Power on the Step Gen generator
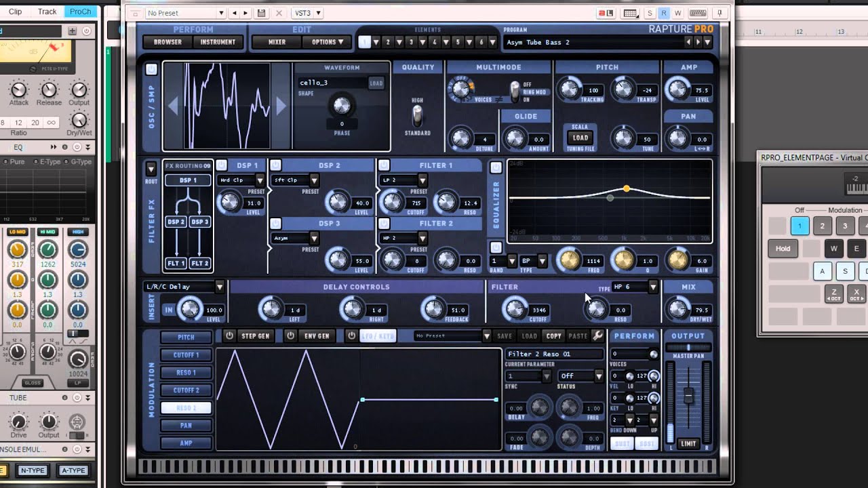This screenshot has height=488, width=868. [x=229, y=335]
